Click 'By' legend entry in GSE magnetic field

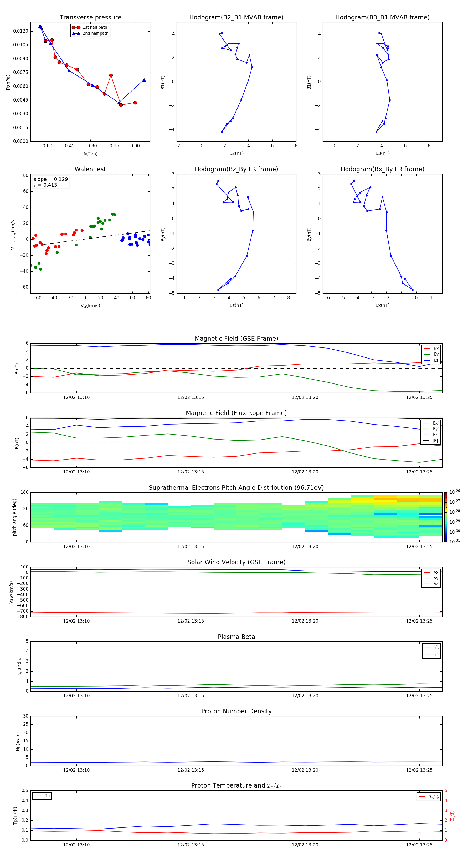click(431, 354)
